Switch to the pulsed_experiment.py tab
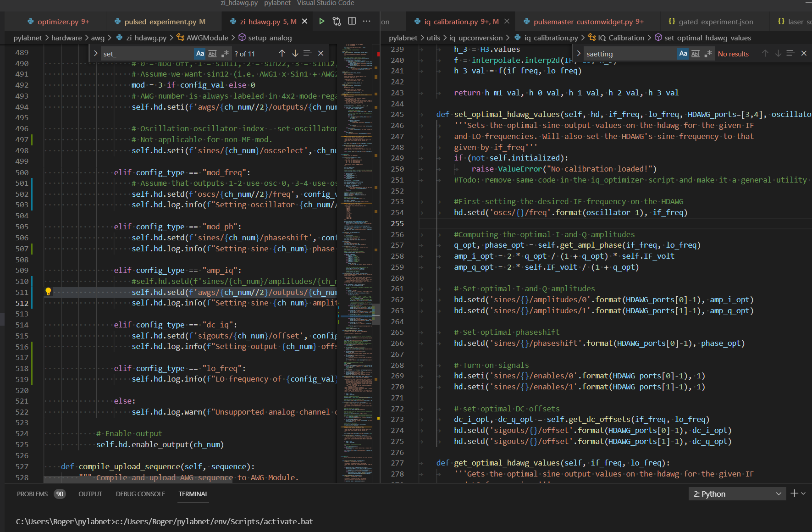 coord(160,22)
